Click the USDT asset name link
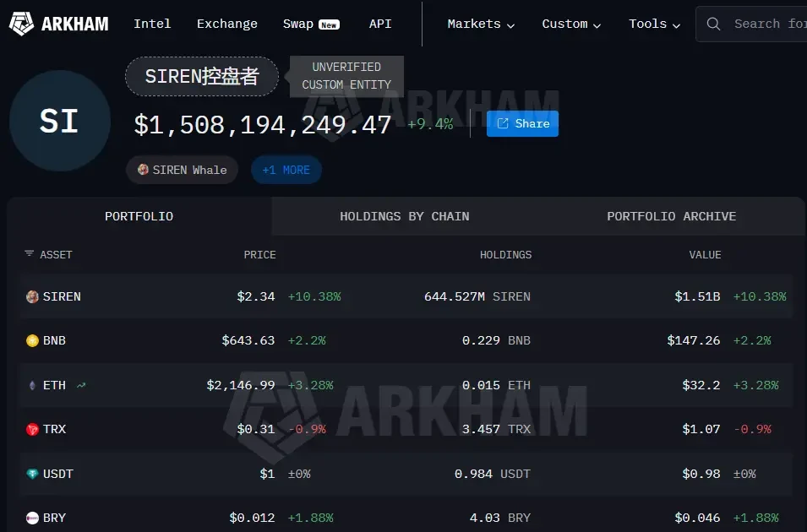The height and width of the screenshot is (532, 807). (58, 474)
